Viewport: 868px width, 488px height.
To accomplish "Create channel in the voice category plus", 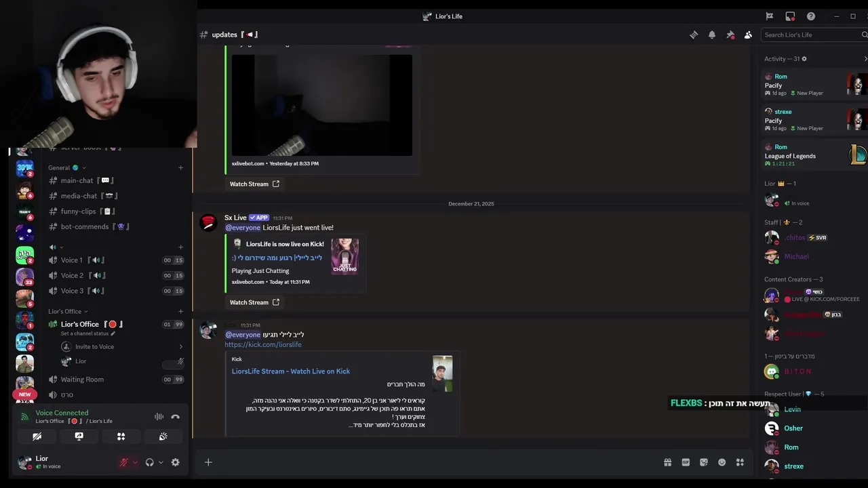I will click(180, 247).
